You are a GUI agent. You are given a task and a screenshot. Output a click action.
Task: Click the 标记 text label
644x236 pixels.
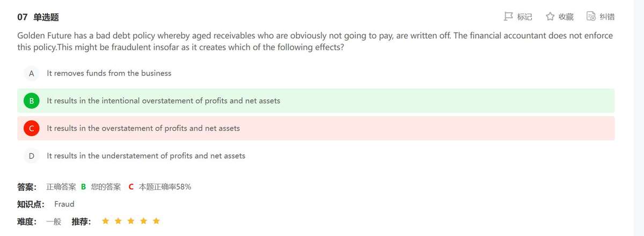[525, 17]
